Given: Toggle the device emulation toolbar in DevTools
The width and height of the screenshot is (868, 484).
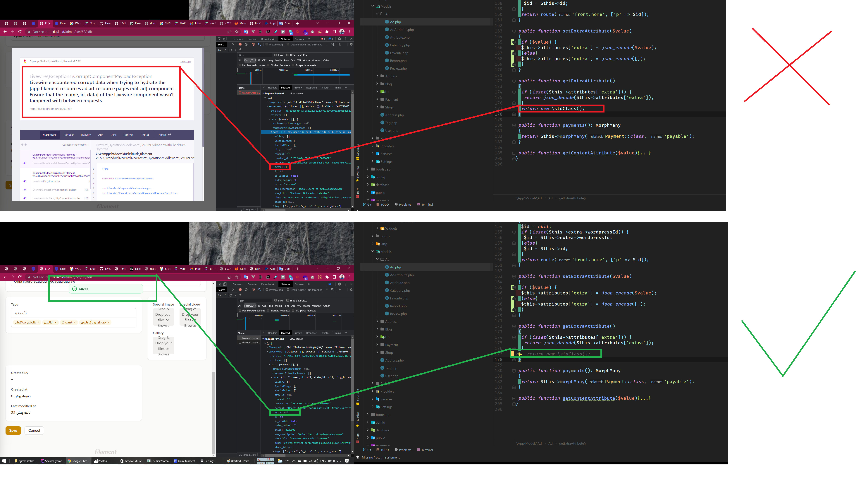Looking at the screenshot, I should coord(225,39).
